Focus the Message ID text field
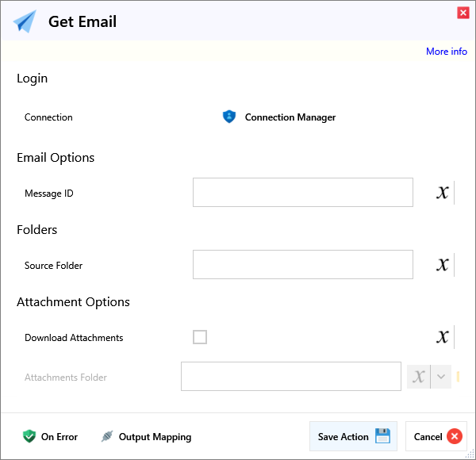Image resolution: width=476 pixels, height=460 pixels. click(302, 193)
